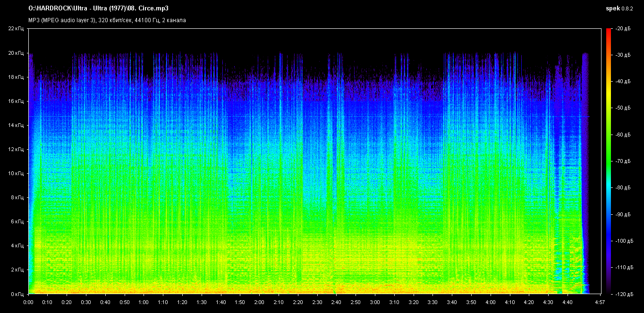Select the 16 кГц frequency axis label
Viewport: 644px width, 313px height.
pyautogui.click(x=16, y=101)
